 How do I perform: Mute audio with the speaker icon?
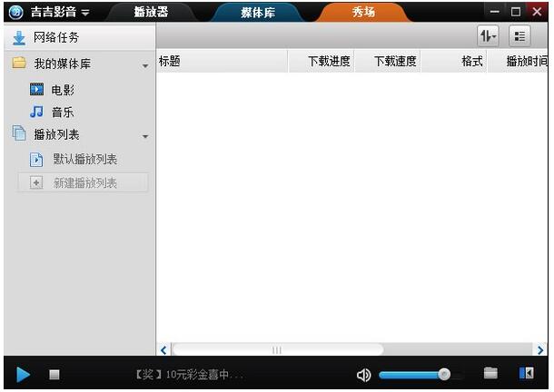(363, 375)
